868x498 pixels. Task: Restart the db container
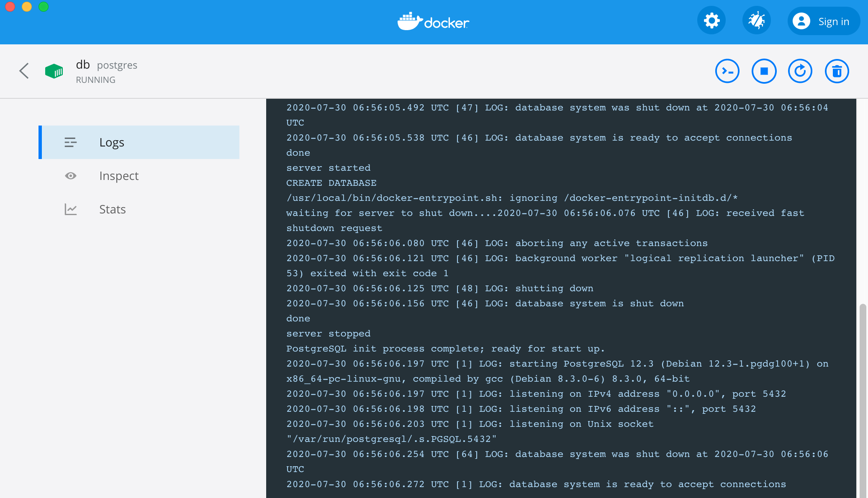point(800,71)
